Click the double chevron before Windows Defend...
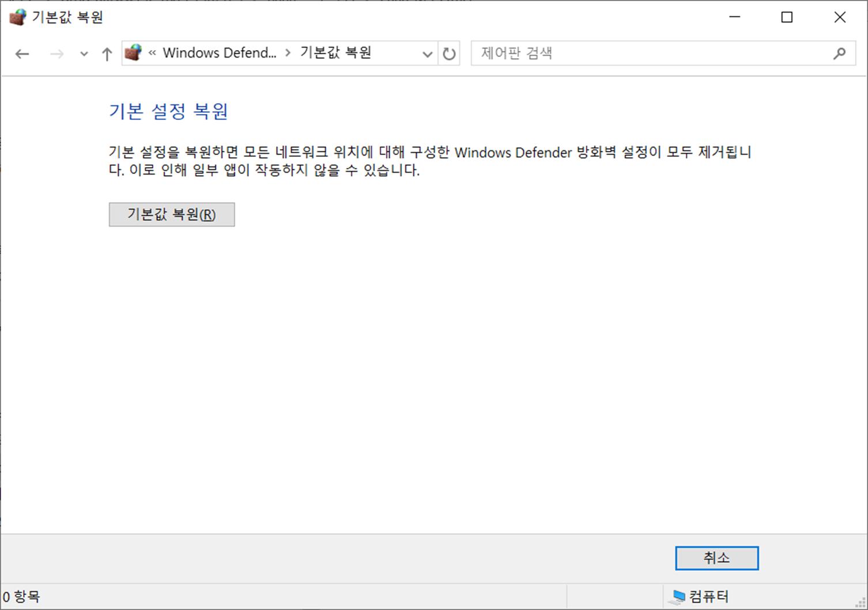868x610 pixels. [152, 53]
